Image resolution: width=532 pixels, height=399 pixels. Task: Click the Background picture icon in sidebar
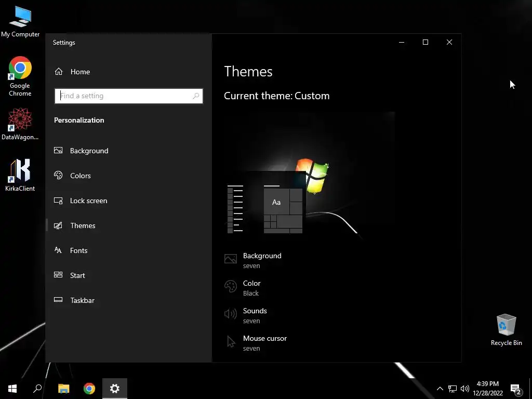58,150
